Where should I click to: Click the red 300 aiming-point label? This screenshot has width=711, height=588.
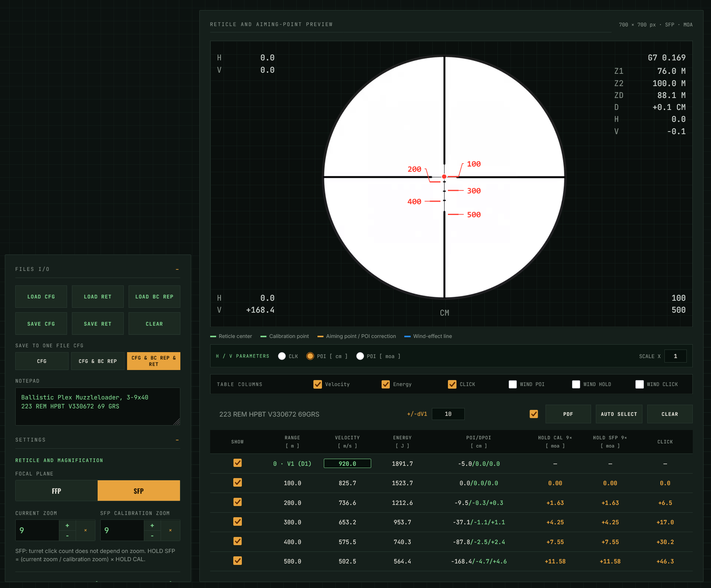[474, 191]
